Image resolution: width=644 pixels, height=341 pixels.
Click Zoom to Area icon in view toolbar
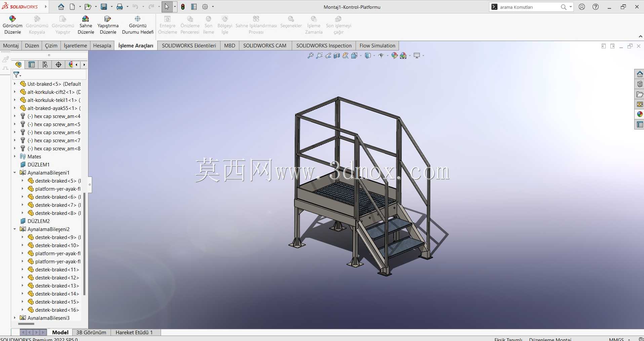point(319,55)
